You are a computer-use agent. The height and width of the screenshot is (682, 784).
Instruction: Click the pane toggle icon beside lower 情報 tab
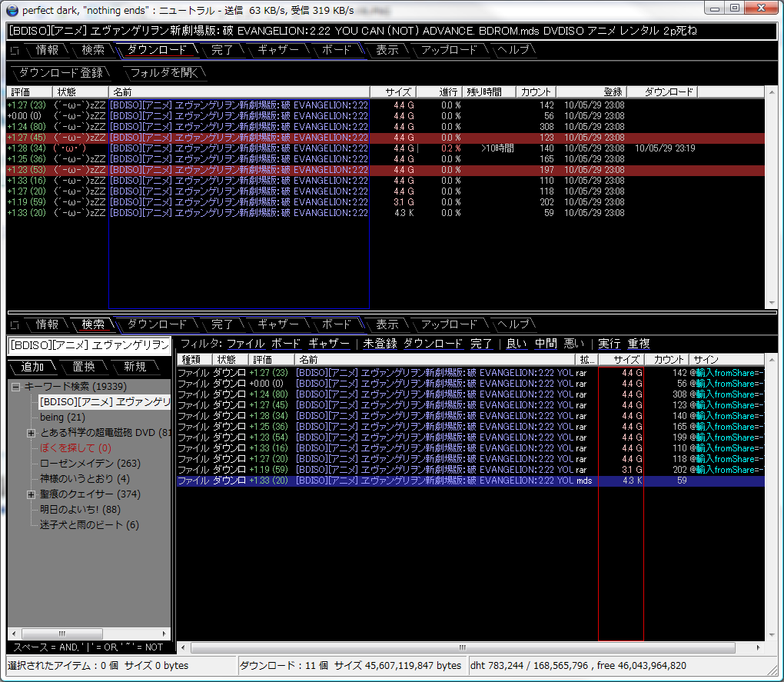(15, 325)
